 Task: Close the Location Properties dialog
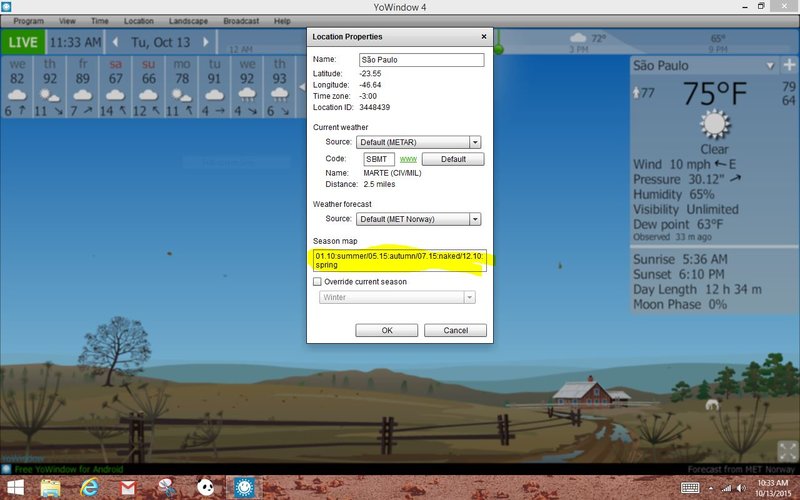[484, 37]
